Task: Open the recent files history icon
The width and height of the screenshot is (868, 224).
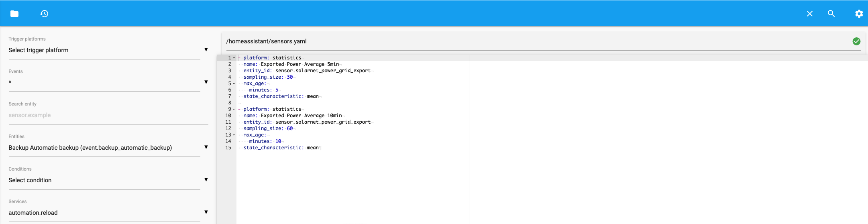Action: (44, 14)
